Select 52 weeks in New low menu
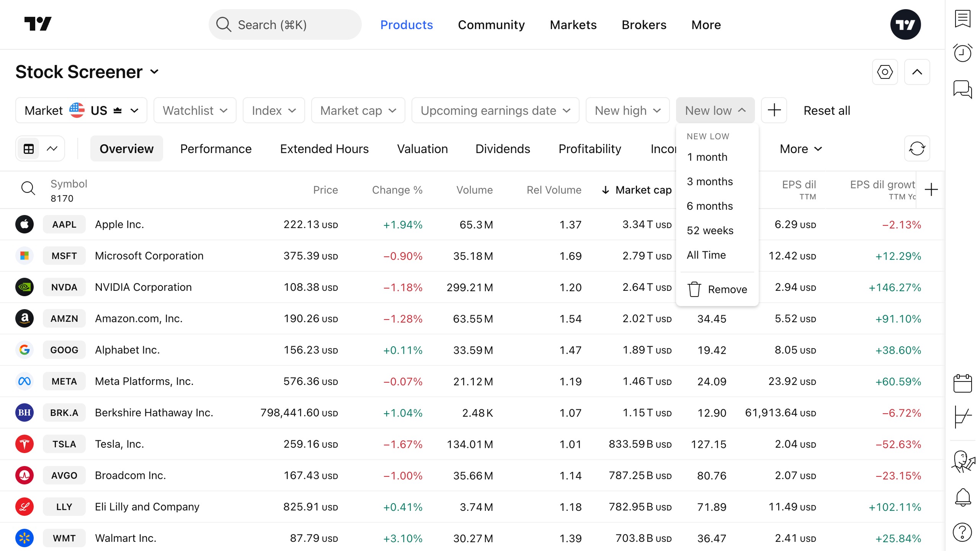The height and width of the screenshot is (551, 980). (x=710, y=230)
